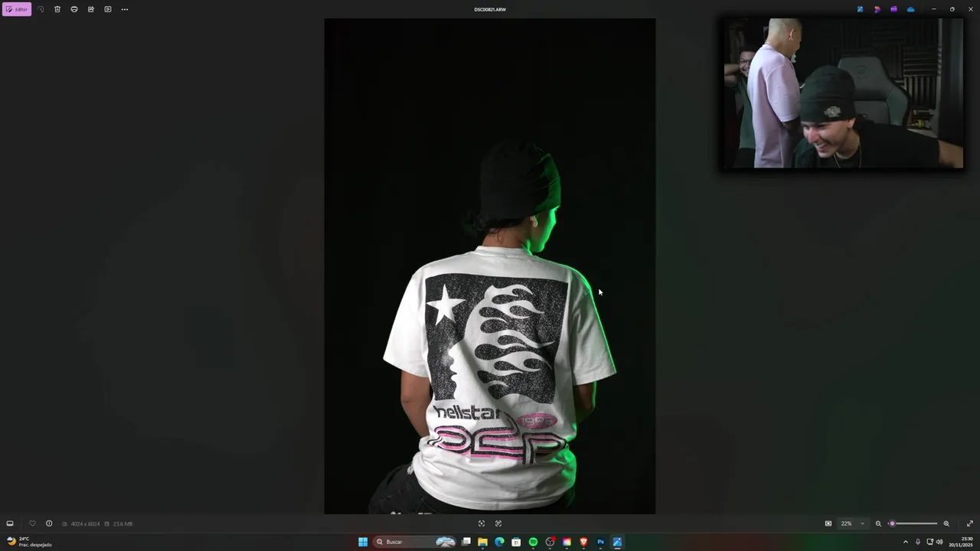The width and height of the screenshot is (980, 551).
Task: Click the scan icon below the photo
Action: coord(482,523)
